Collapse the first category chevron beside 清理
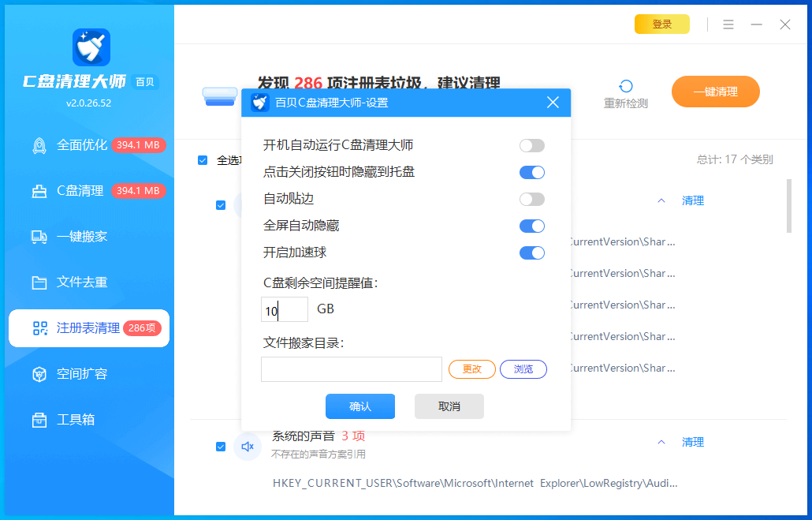 coord(661,200)
